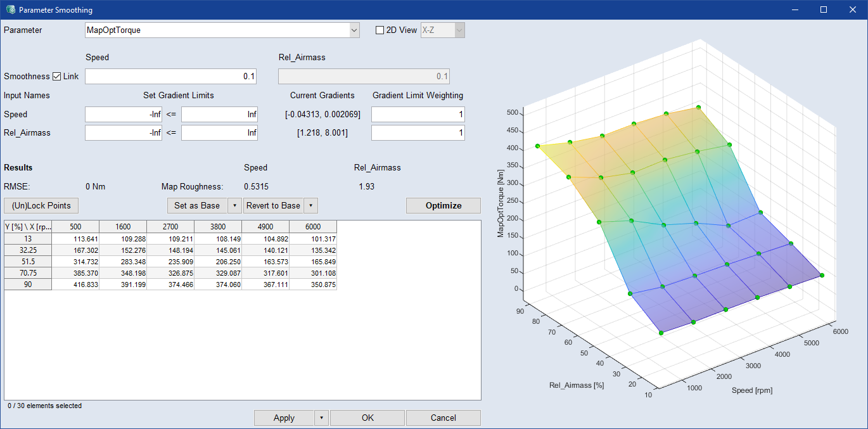Open the MapOptTorque parameter dropdown

click(354, 30)
